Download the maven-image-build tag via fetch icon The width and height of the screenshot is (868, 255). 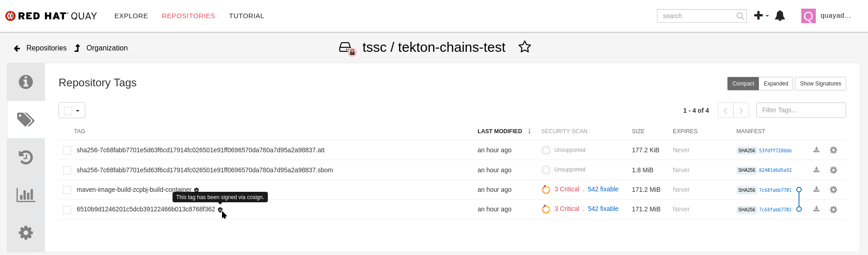816,190
